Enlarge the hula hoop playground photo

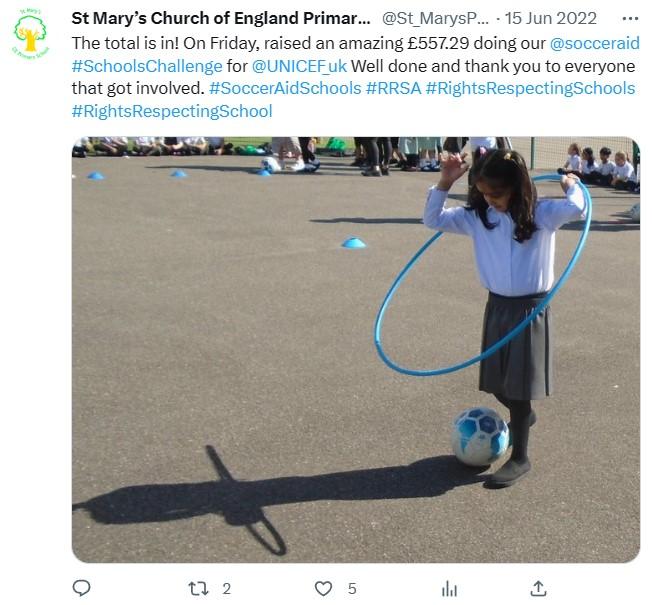point(355,349)
